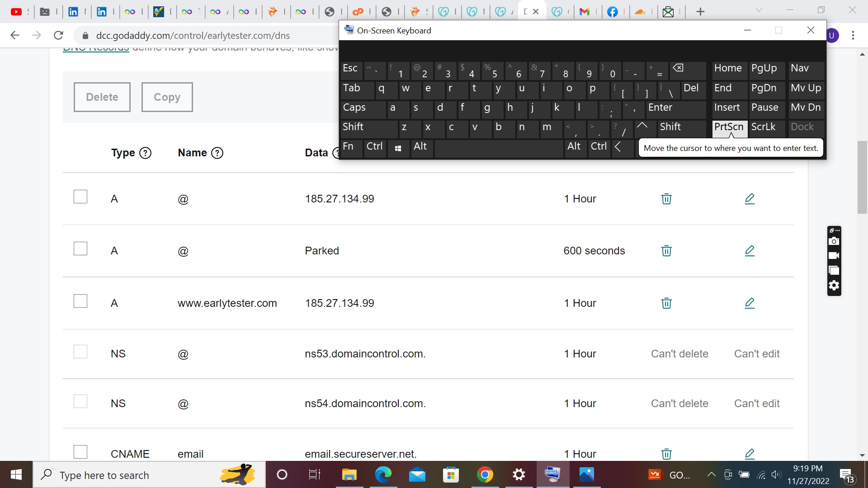
Task: Start video recording from side toolbar
Action: [834, 256]
